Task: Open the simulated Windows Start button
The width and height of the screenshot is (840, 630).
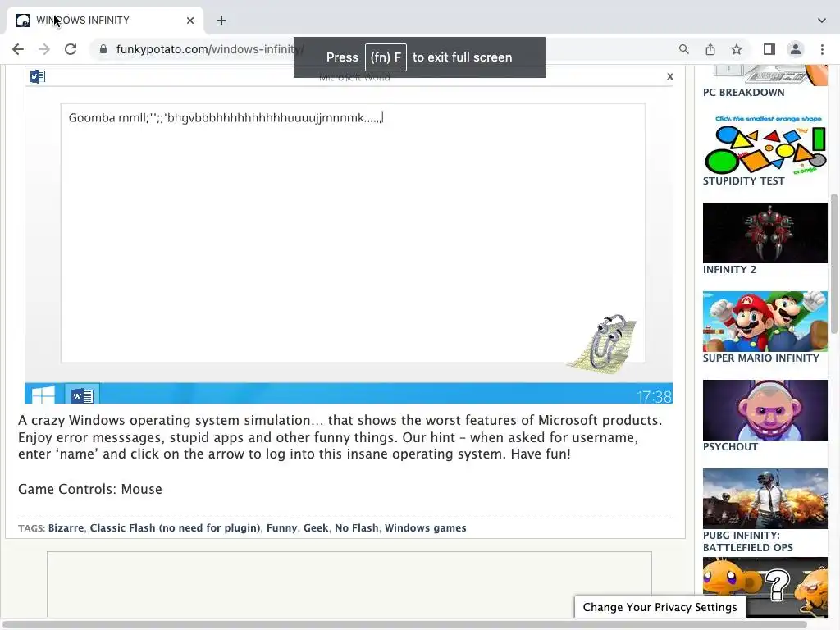Action: point(43,395)
